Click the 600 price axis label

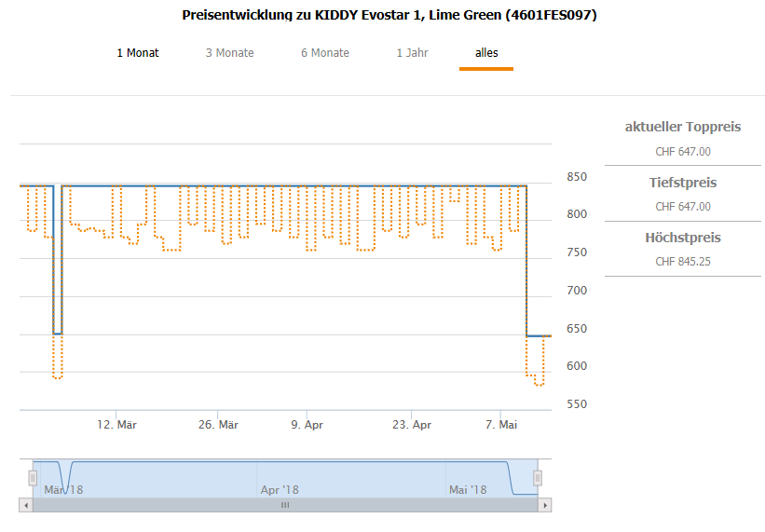click(x=577, y=366)
